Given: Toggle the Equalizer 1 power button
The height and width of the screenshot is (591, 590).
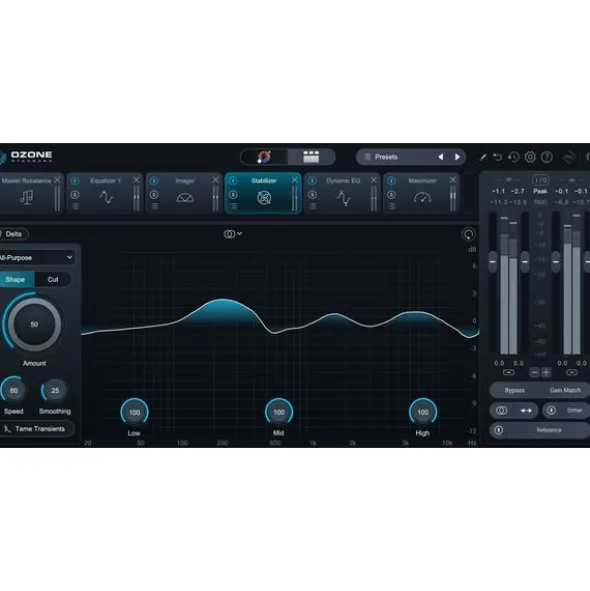Looking at the screenshot, I should (x=75, y=181).
